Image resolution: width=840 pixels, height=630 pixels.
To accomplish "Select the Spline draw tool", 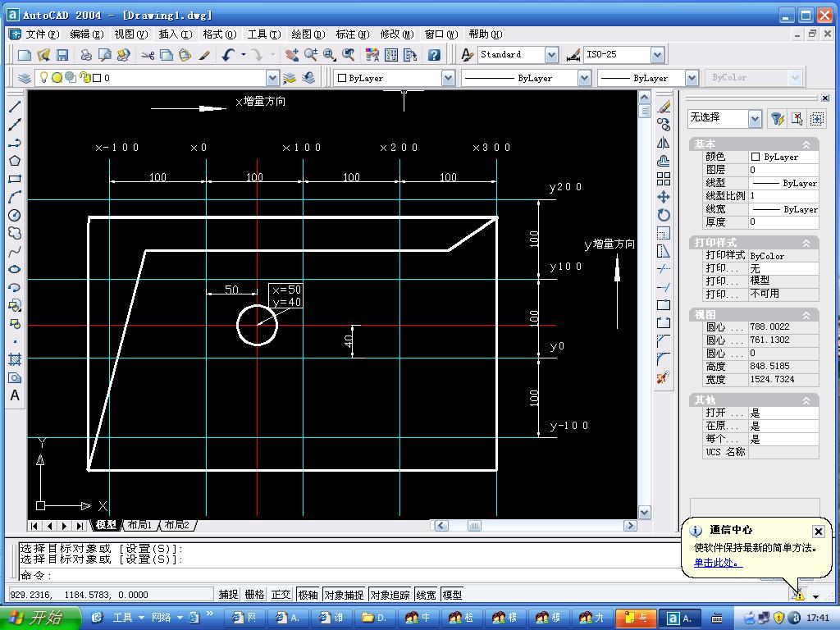I will pyautogui.click(x=15, y=251).
